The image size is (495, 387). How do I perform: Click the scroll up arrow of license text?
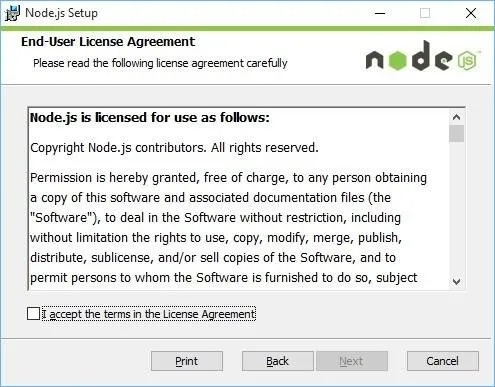pos(456,117)
